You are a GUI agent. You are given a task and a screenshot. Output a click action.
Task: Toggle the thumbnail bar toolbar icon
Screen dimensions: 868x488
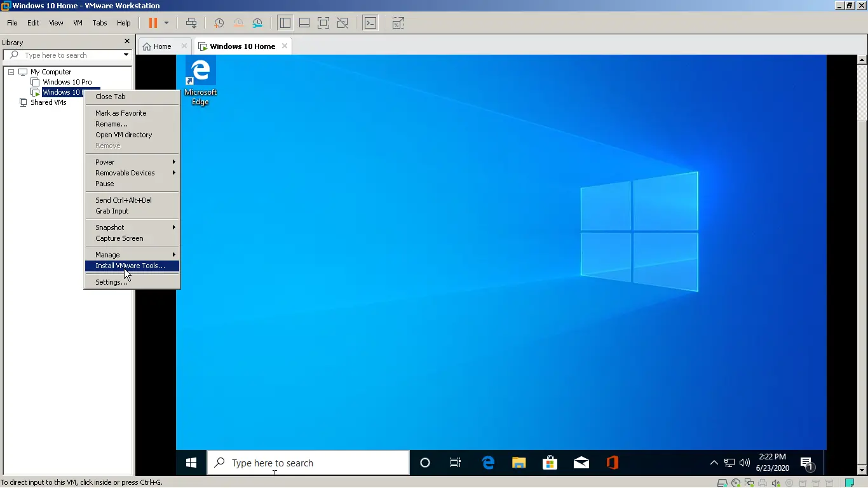(304, 23)
